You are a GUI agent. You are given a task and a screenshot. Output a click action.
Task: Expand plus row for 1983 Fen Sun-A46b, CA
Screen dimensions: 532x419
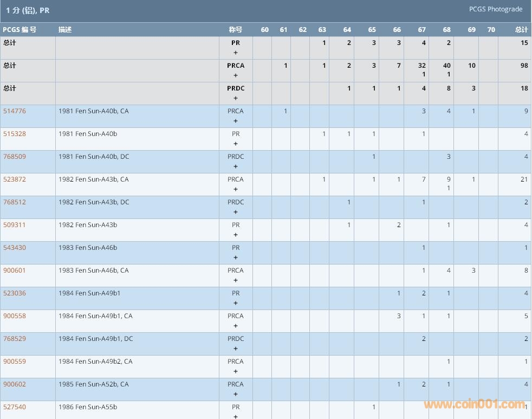click(x=236, y=280)
